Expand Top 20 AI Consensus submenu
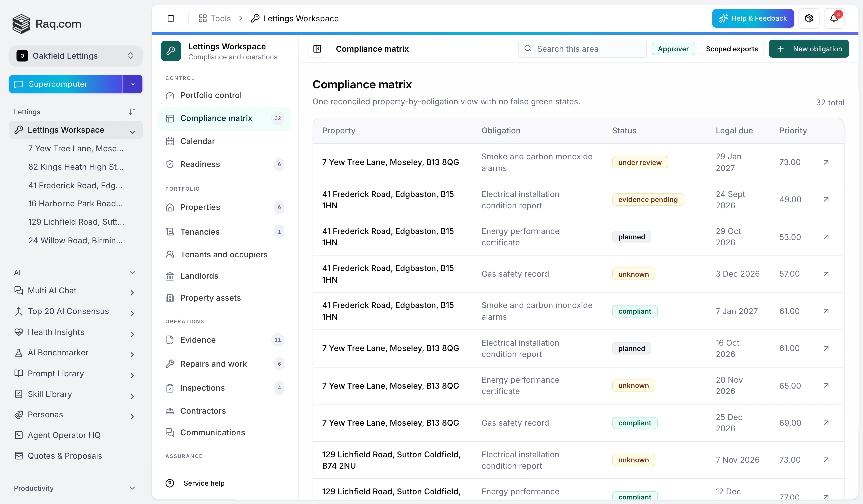 click(x=132, y=313)
